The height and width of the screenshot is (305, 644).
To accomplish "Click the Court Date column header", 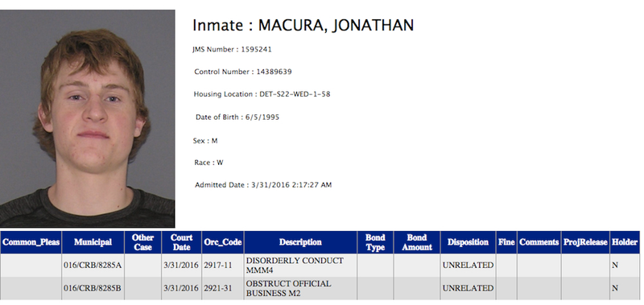I will click(182, 242).
